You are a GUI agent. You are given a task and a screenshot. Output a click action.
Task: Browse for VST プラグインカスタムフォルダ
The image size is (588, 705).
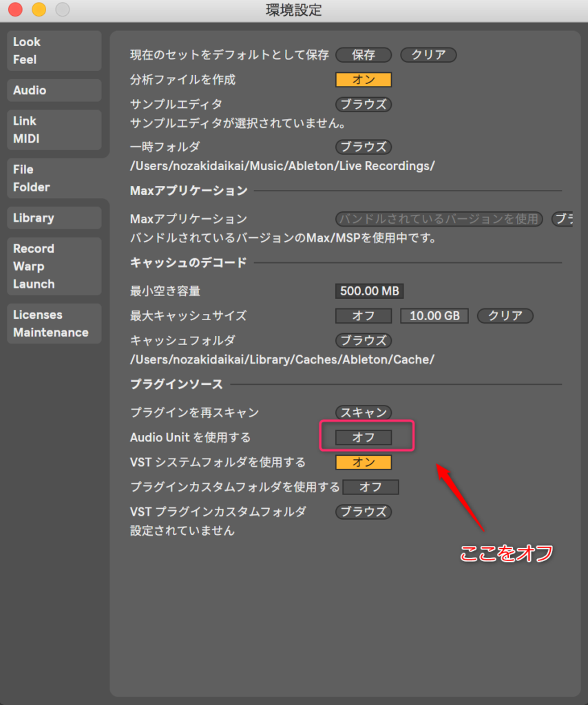(363, 512)
